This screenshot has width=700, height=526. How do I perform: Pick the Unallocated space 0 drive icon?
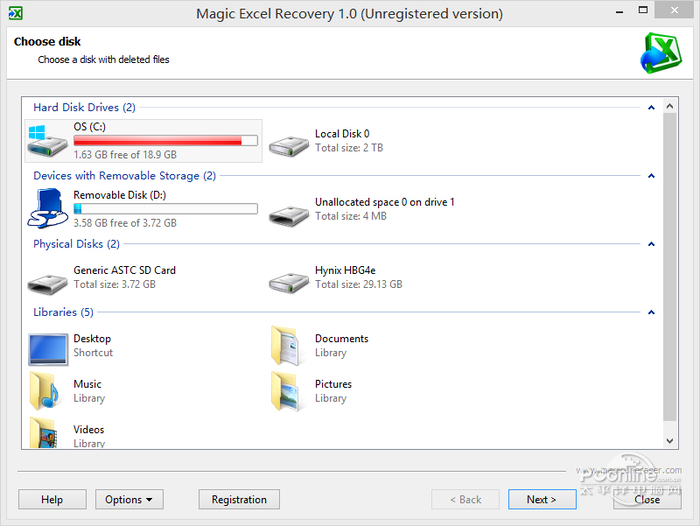tap(289, 215)
